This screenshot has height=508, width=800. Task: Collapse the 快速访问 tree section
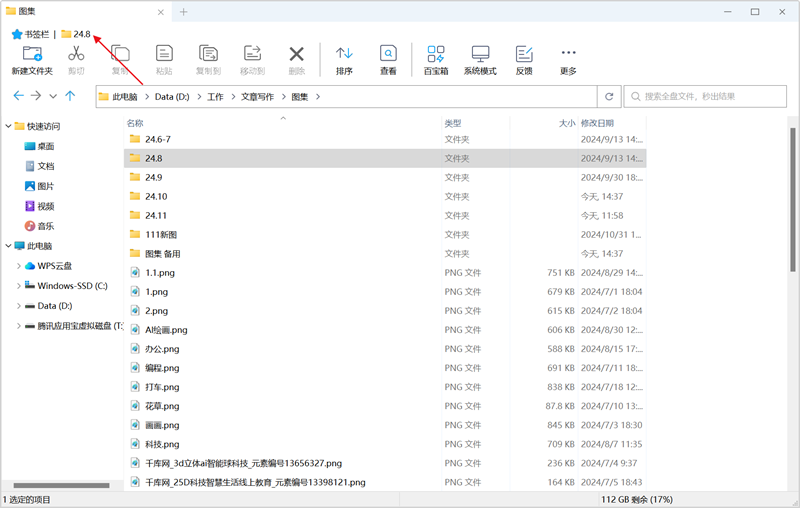[x=8, y=126]
